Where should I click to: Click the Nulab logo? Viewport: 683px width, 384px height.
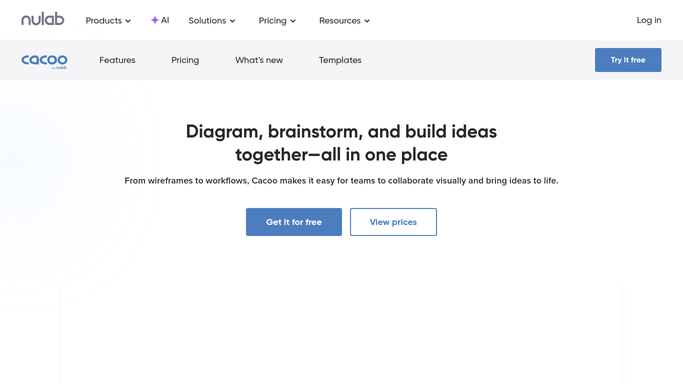(x=43, y=19)
